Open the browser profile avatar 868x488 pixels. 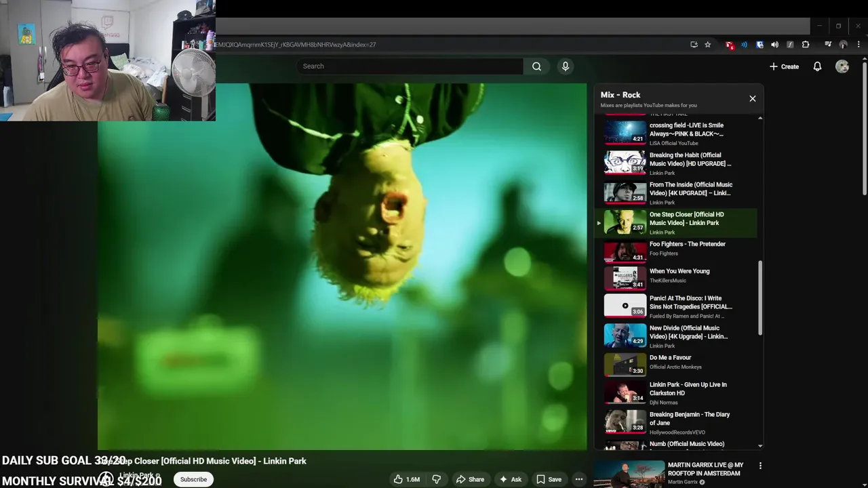tap(844, 45)
